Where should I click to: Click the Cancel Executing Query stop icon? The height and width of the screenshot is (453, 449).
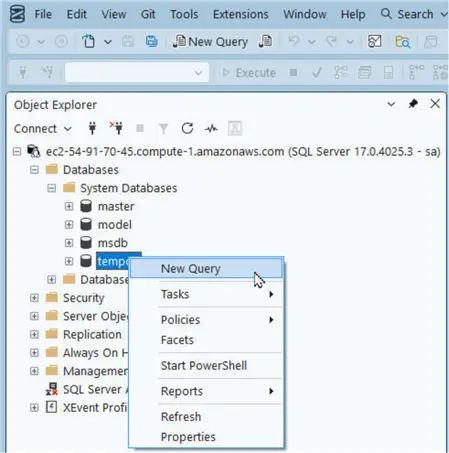coord(294,72)
